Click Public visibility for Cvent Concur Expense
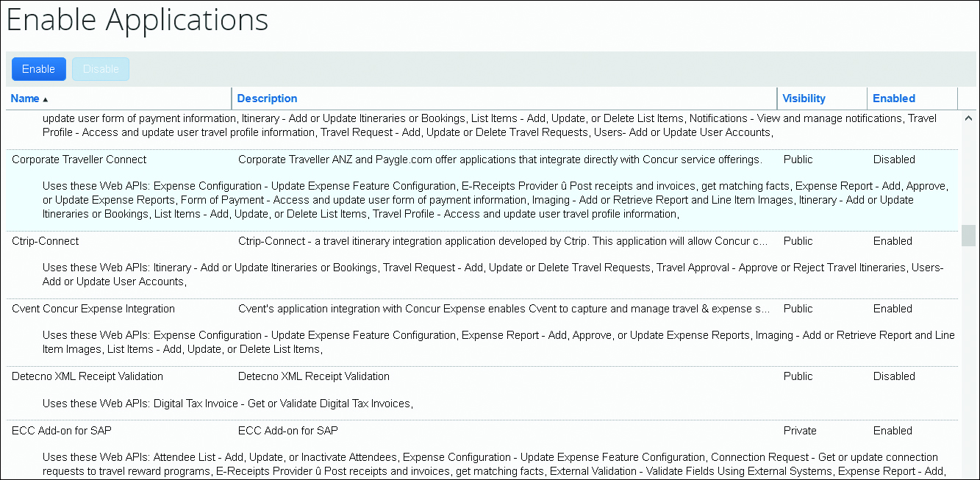Image resolution: width=980 pixels, height=480 pixels. [798, 309]
